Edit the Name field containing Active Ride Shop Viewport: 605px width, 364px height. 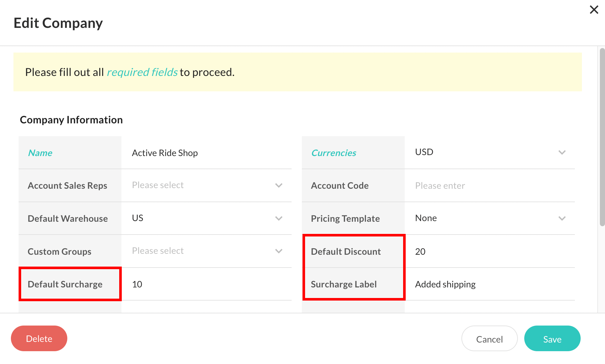[x=206, y=153]
